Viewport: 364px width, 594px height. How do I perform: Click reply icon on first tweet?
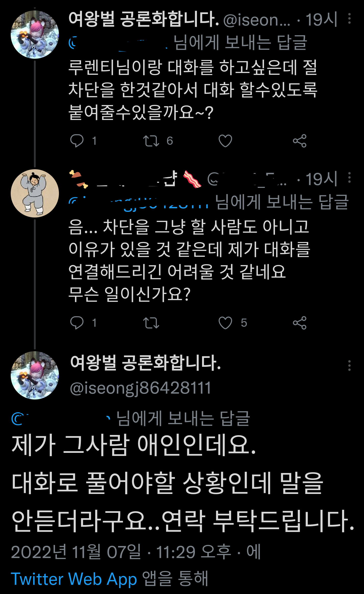click(x=77, y=141)
